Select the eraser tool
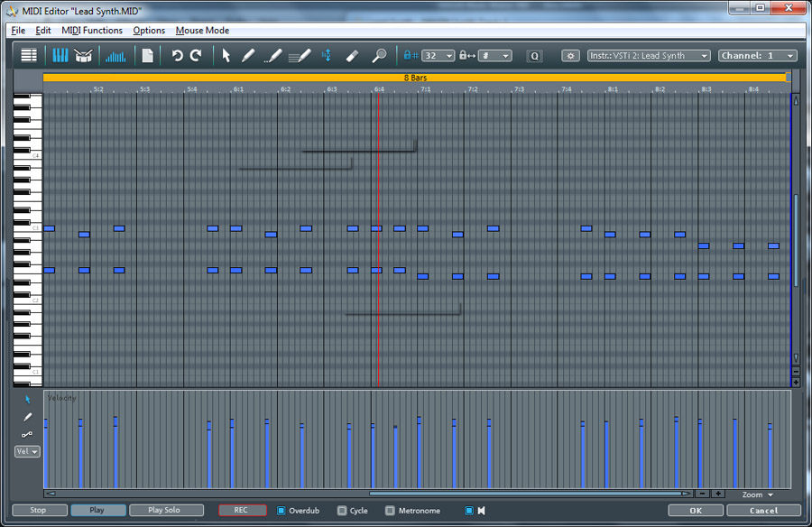This screenshot has height=527, width=812. point(353,56)
